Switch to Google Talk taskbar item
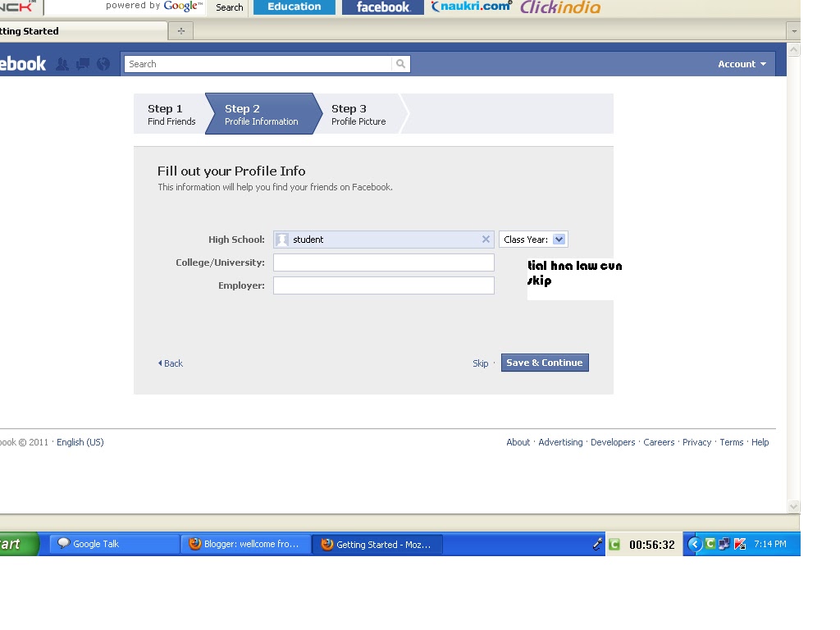 [114, 544]
